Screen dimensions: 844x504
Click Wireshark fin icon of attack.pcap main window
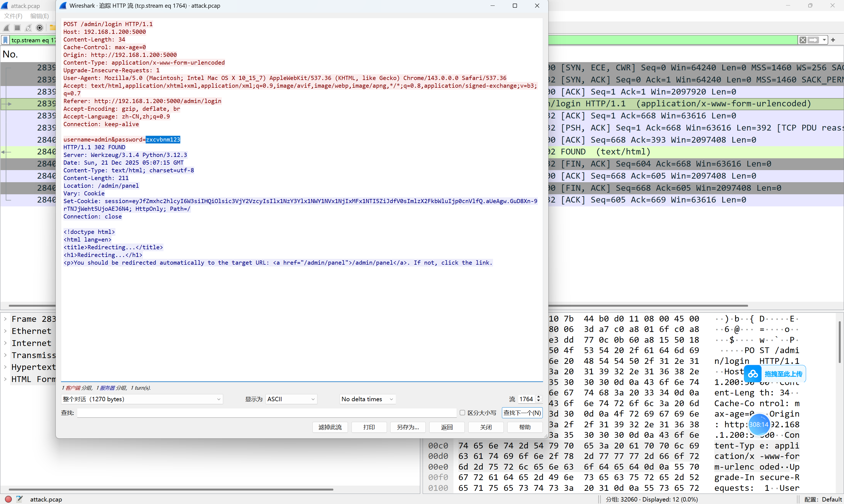(4, 6)
